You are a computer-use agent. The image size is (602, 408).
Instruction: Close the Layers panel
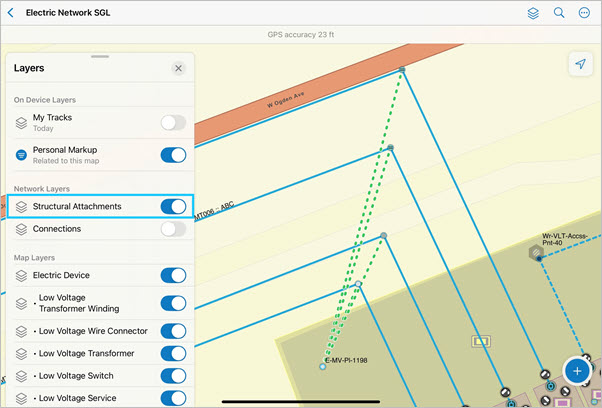pyautogui.click(x=178, y=68)
